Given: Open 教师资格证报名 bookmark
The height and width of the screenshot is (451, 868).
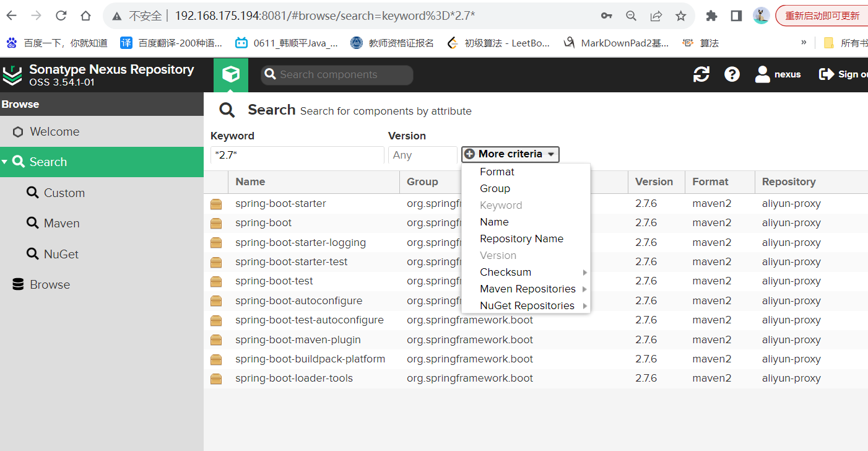Looking at the screenshot, I should (392, 43).
